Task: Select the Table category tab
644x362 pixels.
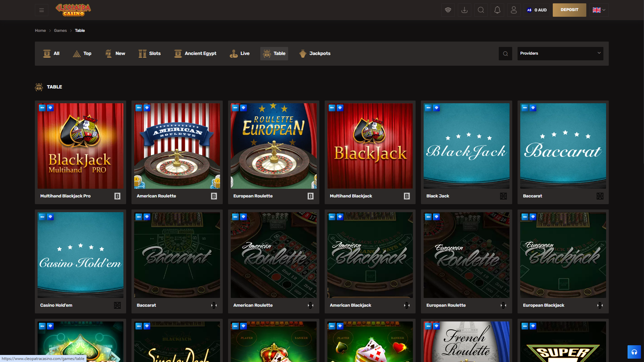Action: [x=274, y=54]
